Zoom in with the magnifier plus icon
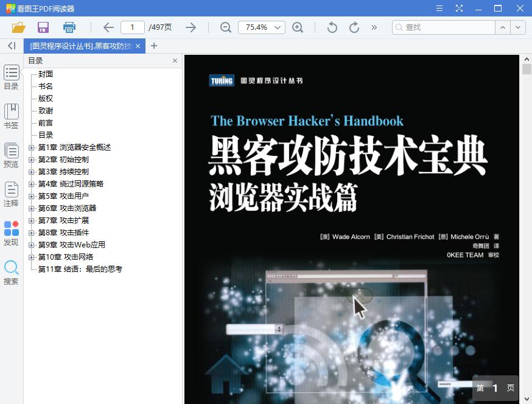This screenshot has height=404, width=532. [298, 27]
